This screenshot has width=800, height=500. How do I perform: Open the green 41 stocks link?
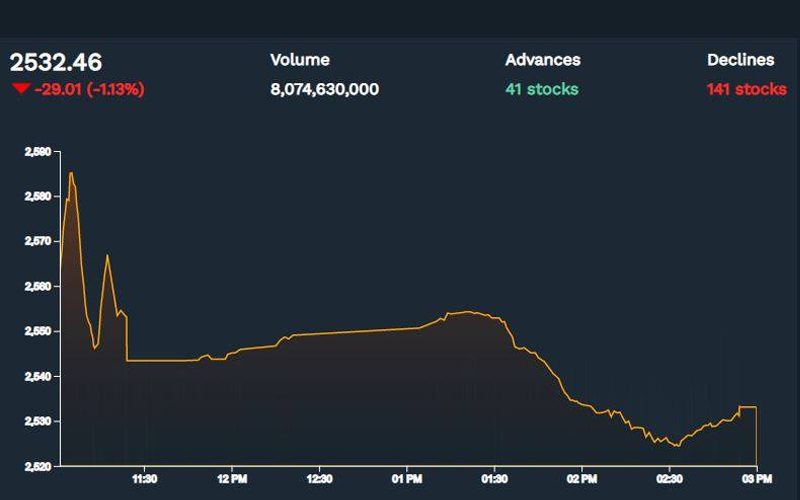coord(541,90)
